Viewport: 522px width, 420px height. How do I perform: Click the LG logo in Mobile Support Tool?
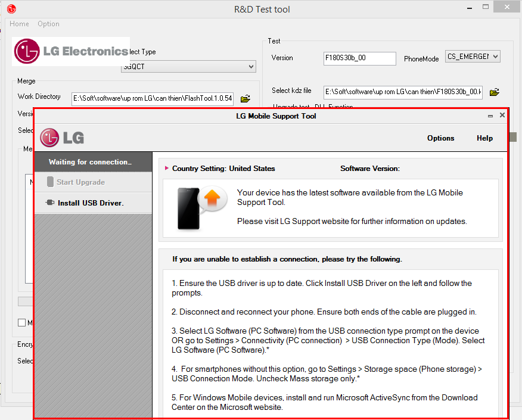tap(62, 138)
